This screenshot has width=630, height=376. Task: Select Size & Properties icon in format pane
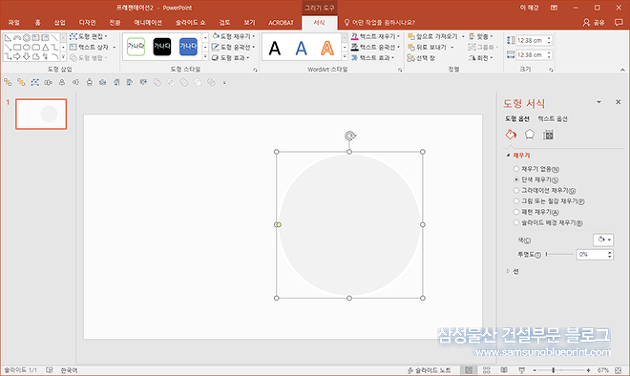tap(548, 135)
